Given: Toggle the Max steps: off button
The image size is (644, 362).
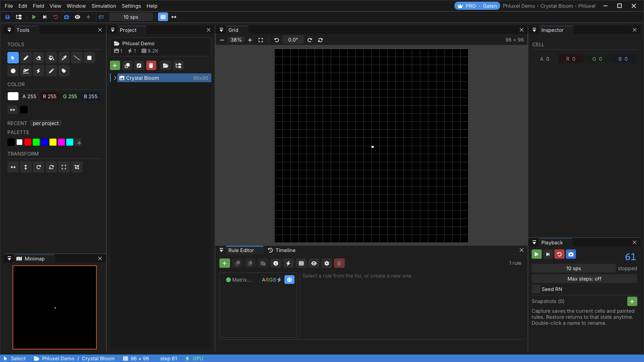Looking at the screenshot, I should (584, 279).
